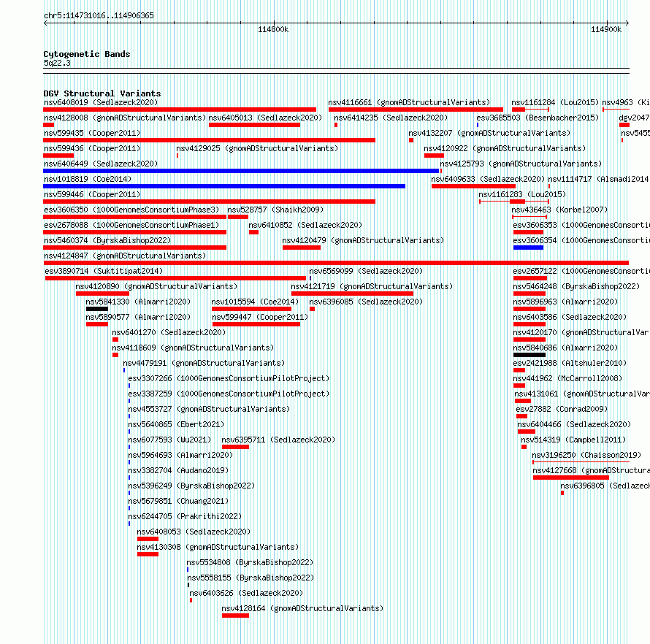The height and width of the screenshot is (644, 650).
Task: Click the nsv1161284 (Lou2015) variant label
Action: [555, 102]
